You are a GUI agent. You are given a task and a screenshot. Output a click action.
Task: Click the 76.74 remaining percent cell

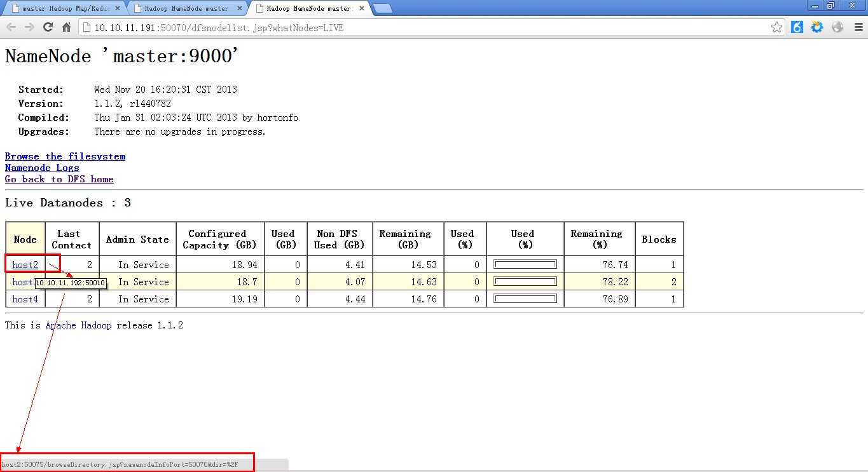click(x=600, y=264)
